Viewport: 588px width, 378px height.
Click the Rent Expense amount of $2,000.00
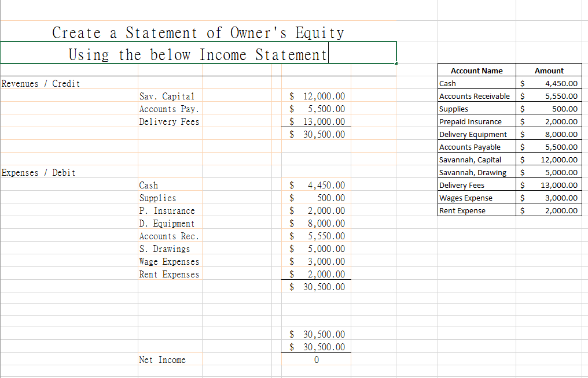click(548, 210)
